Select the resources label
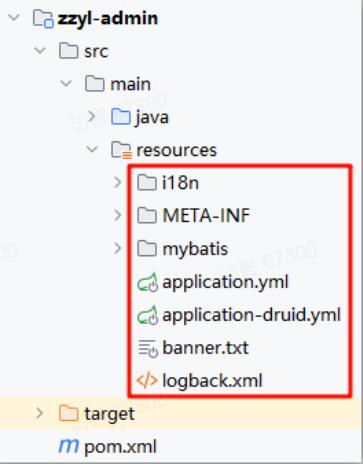 point(177,150)
